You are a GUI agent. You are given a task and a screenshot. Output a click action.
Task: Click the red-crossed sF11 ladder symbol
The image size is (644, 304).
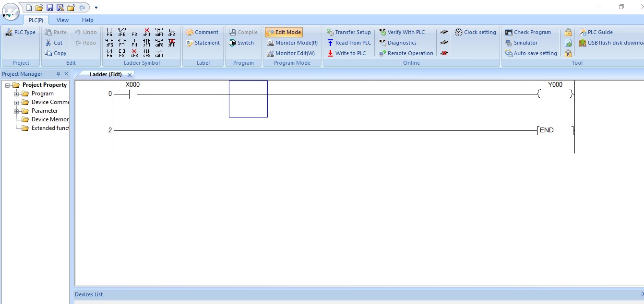tap(172, 43)
